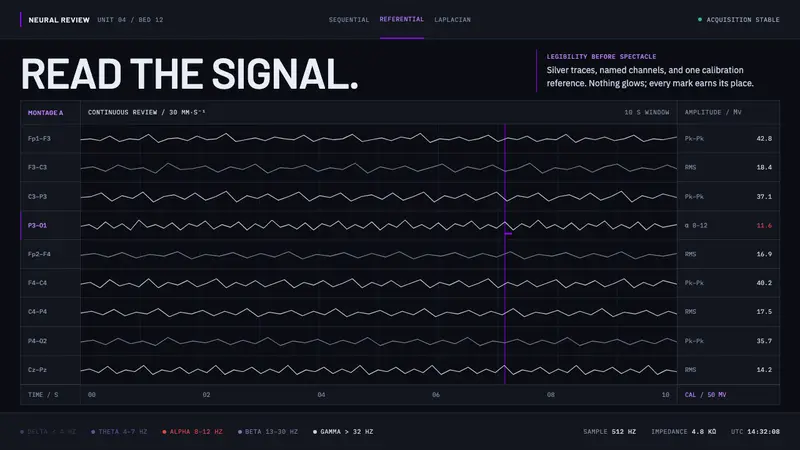Select channel C3-P3
The height and width of the screenshot is (450, 800).
[x=50, y=196]
